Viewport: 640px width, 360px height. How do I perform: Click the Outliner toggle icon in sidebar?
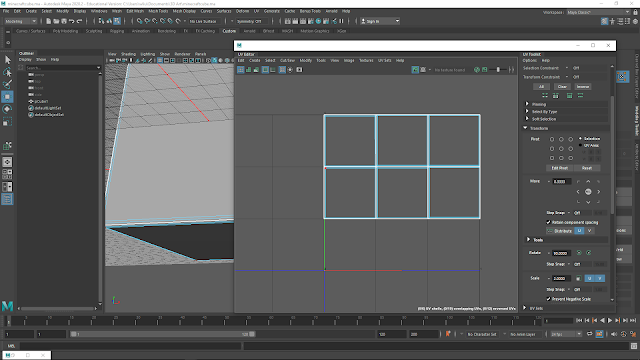click(x=7, y=199)
